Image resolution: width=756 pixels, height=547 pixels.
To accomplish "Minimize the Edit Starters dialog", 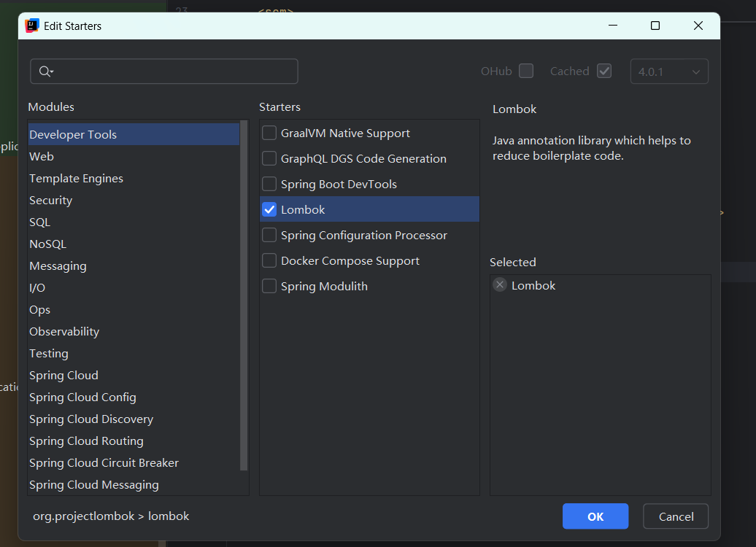I will 613,26.
